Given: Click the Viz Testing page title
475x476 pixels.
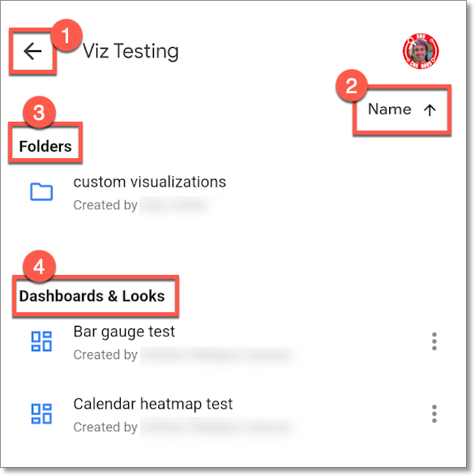Looking at the screenshot, I should coord(131,51).
